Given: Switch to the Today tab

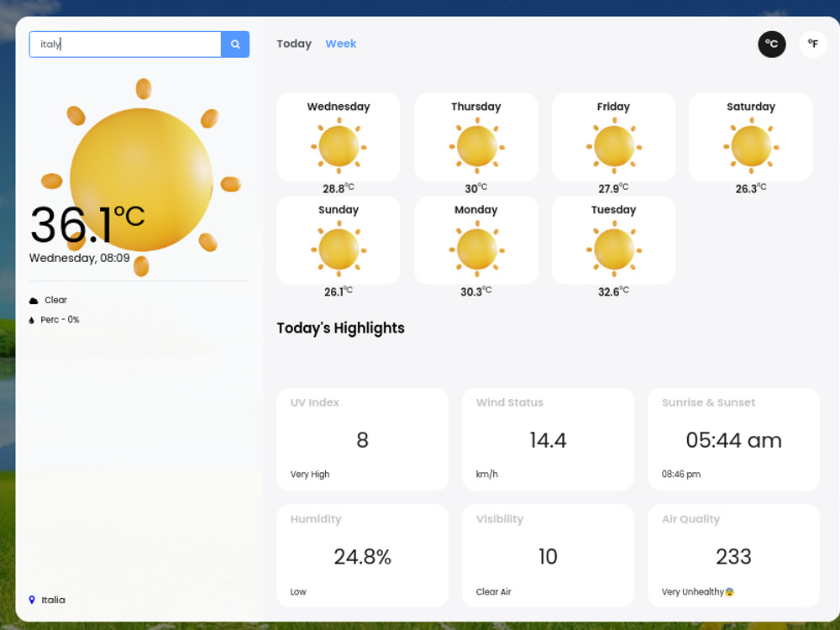Looking at the screenshot, I should [x=294, y=44].
